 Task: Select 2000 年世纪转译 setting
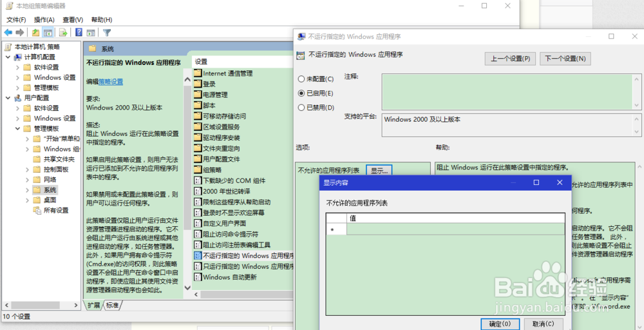[226, 191]
